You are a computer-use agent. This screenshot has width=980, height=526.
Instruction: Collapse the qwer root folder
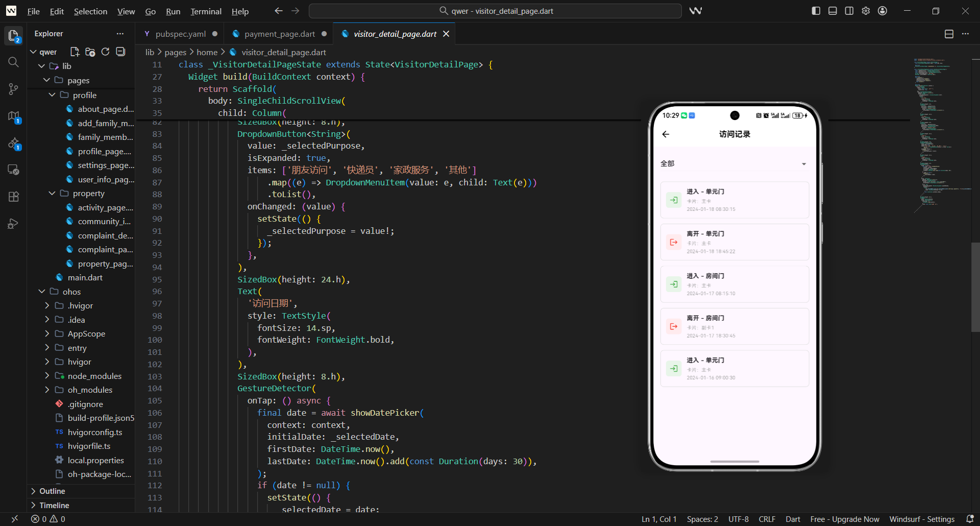point(33,52)
